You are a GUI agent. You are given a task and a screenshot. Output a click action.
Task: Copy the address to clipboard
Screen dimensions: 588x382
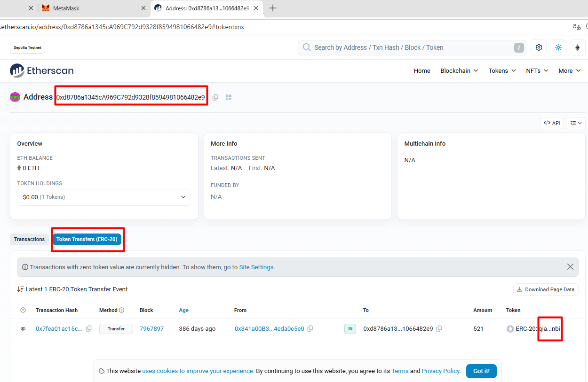(215, 97)
